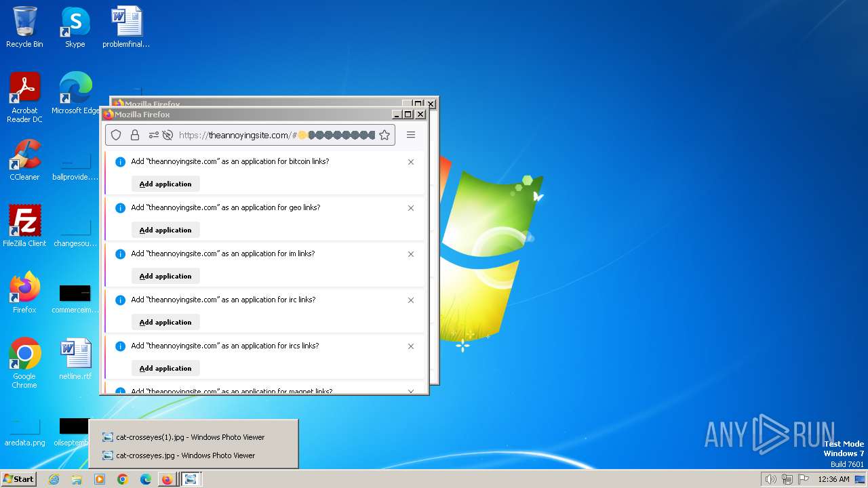Open netline.rtf desktop file
The height and width of the screenshot is (488, 868).
[x=75, y=359]
